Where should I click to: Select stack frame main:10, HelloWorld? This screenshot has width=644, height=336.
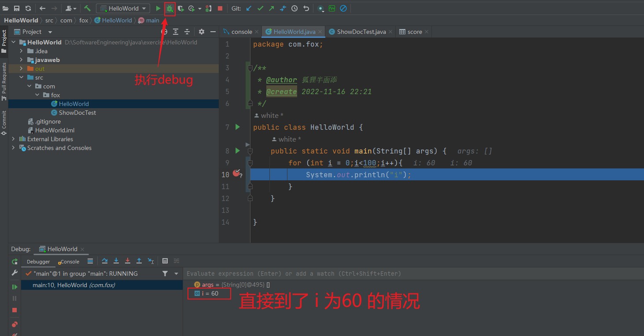point(102,285)
